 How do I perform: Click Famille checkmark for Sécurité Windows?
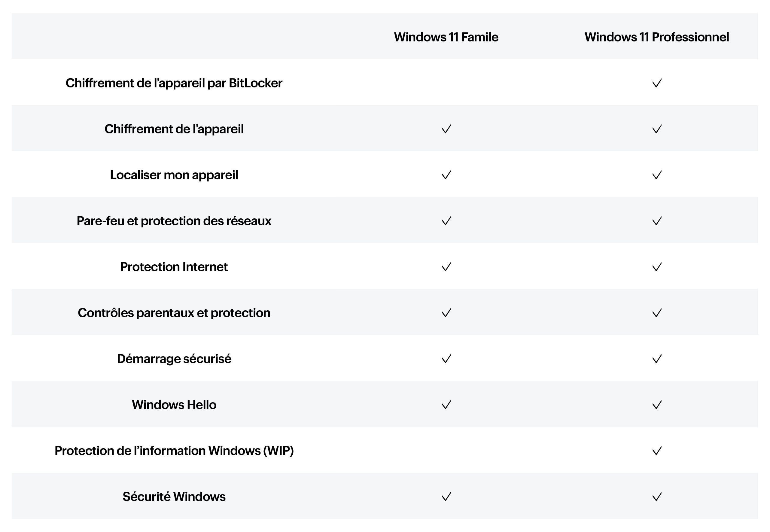point(446,497)
